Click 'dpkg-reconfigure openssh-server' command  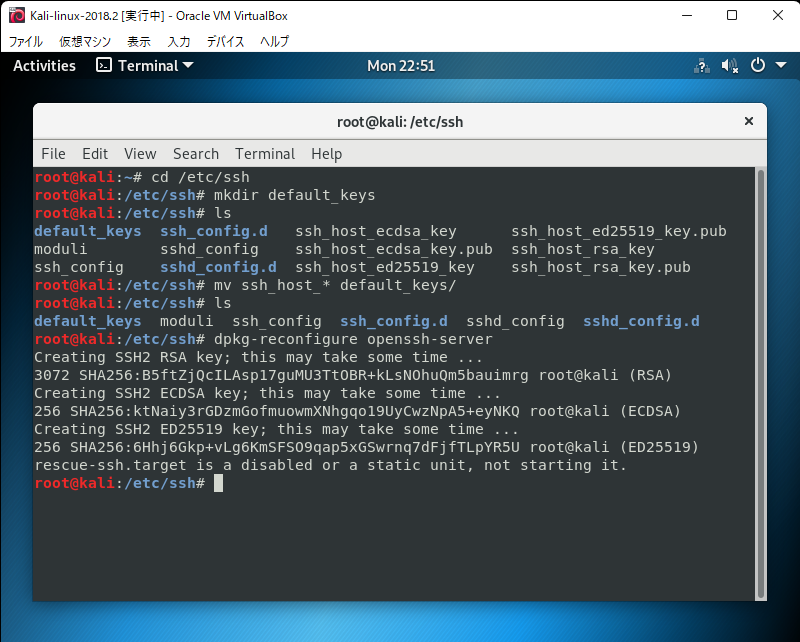pos(354,339)
